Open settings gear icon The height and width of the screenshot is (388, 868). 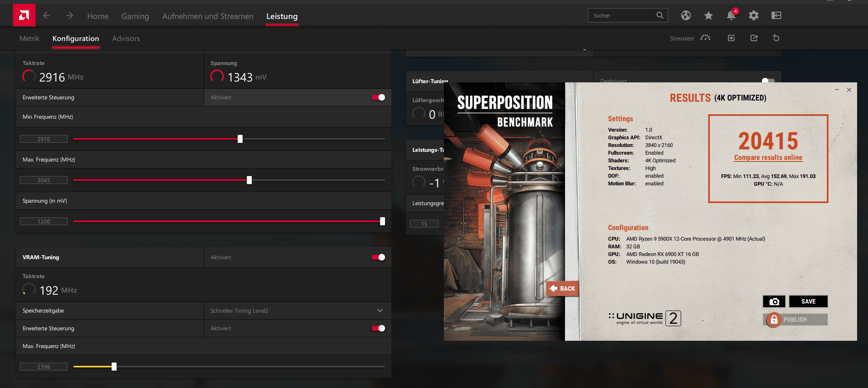click(x=754, y=15)
